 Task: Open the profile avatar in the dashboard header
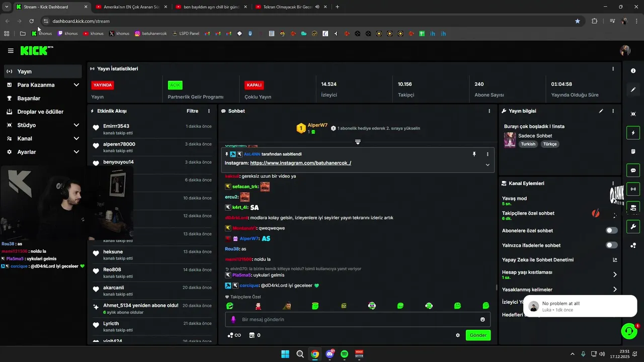pyautogui.click(x=625, y=51)
